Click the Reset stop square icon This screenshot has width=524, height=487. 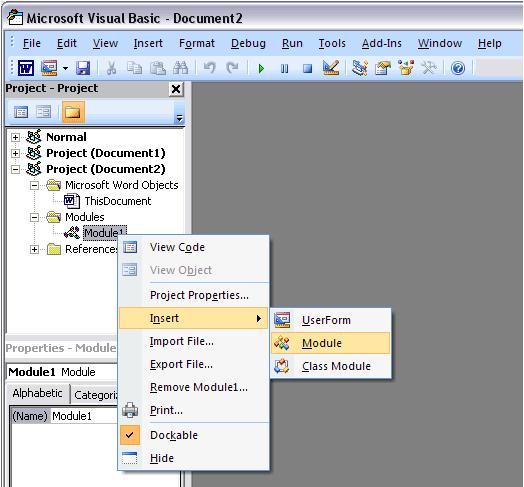pos(307,69)
